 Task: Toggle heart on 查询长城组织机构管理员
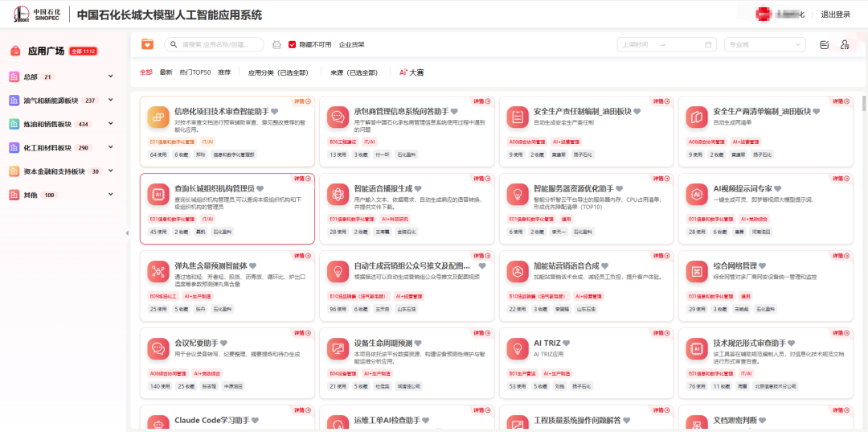260,188
